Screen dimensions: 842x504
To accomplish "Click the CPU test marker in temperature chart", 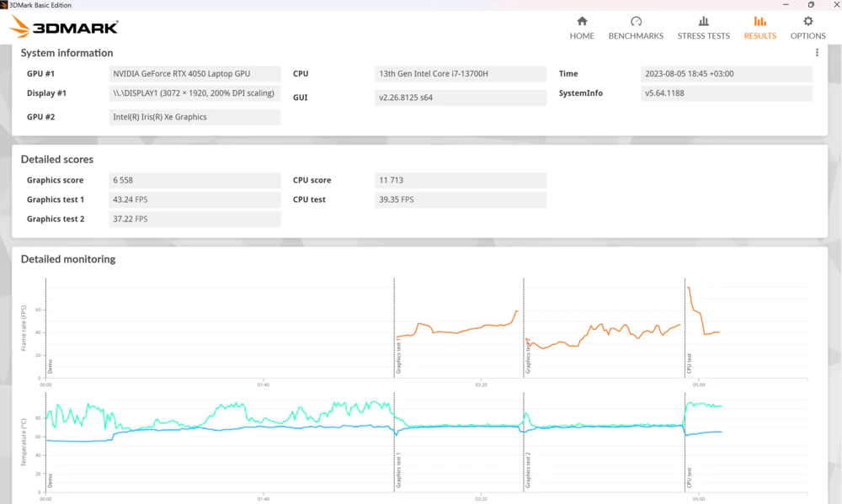I will (689, 478).
